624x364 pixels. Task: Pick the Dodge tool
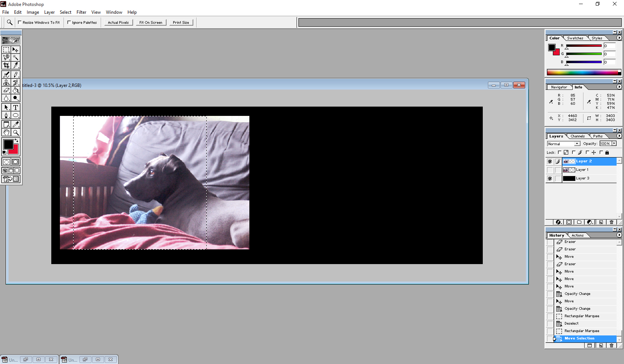point(16,98)
